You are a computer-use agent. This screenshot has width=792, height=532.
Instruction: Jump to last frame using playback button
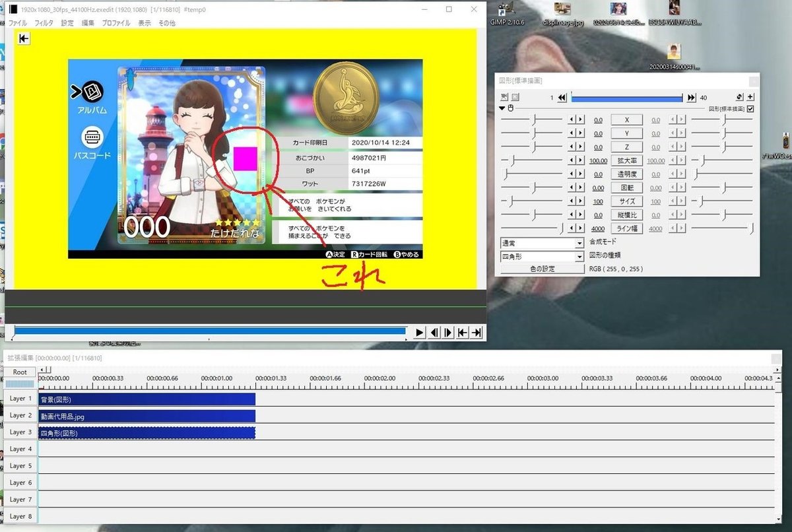point(477,332)
